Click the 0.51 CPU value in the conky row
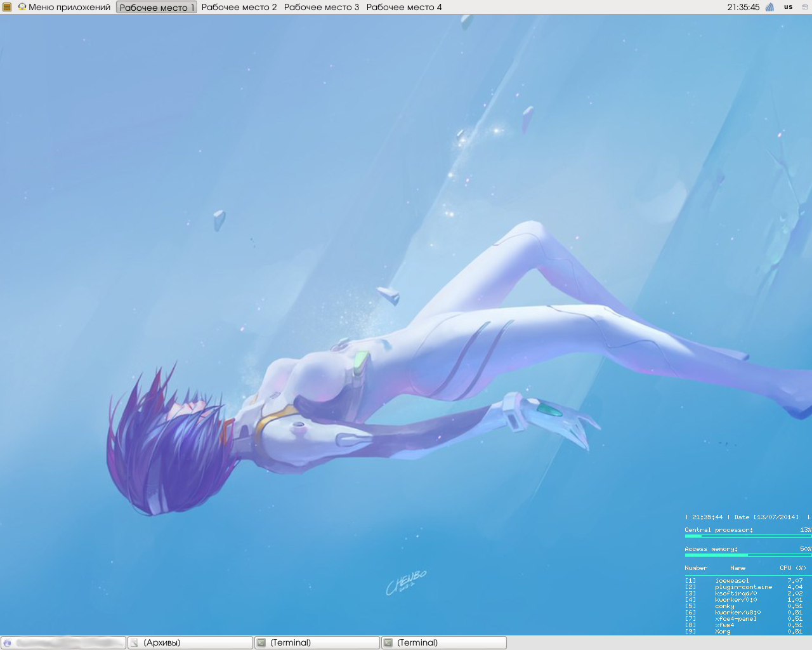Image resolution: width=812 pixels, height=650 pixels. point(795,606)
